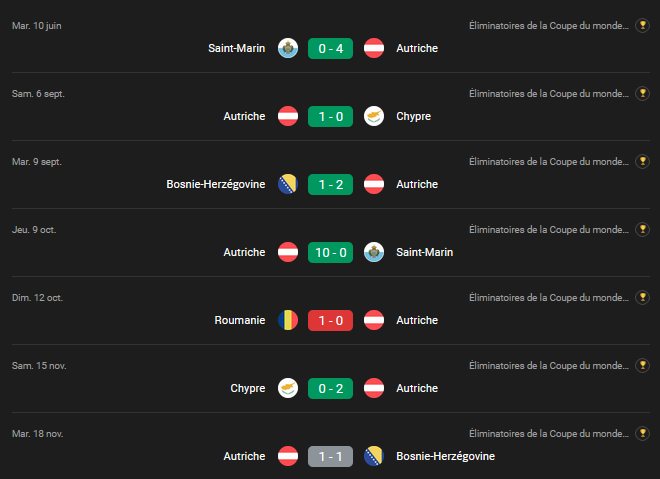Viewport: 660px width, 479px height.
Task: Open the Roumanie team name link
Action: pos(240,320)
